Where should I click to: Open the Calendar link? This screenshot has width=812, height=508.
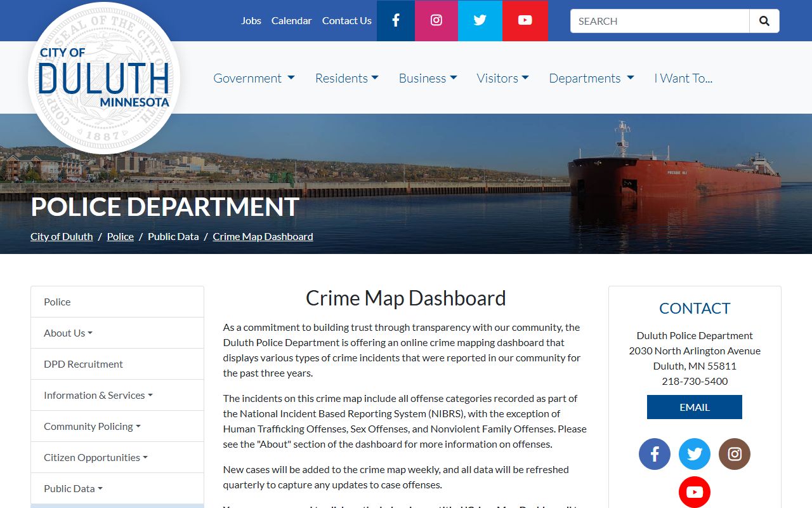point(291,20)
